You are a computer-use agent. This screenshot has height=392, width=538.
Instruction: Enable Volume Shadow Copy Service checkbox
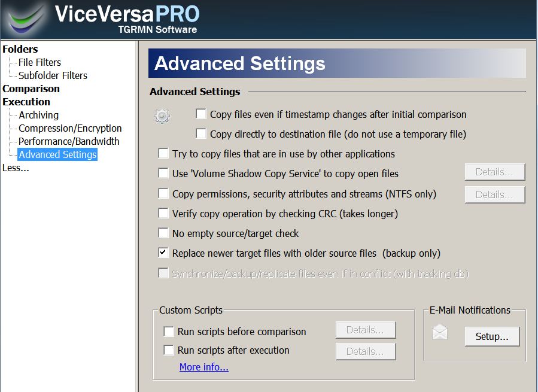[163, 173]
